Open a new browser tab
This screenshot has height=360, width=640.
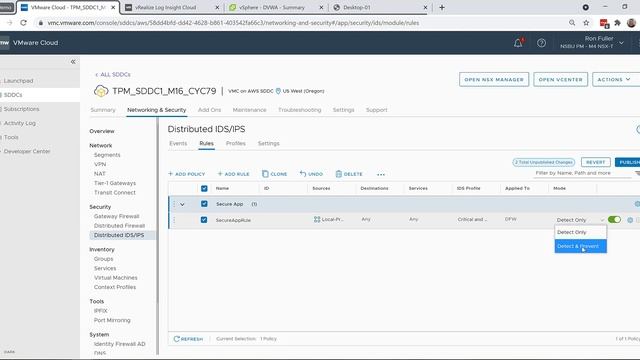click(x=442, y=7)
